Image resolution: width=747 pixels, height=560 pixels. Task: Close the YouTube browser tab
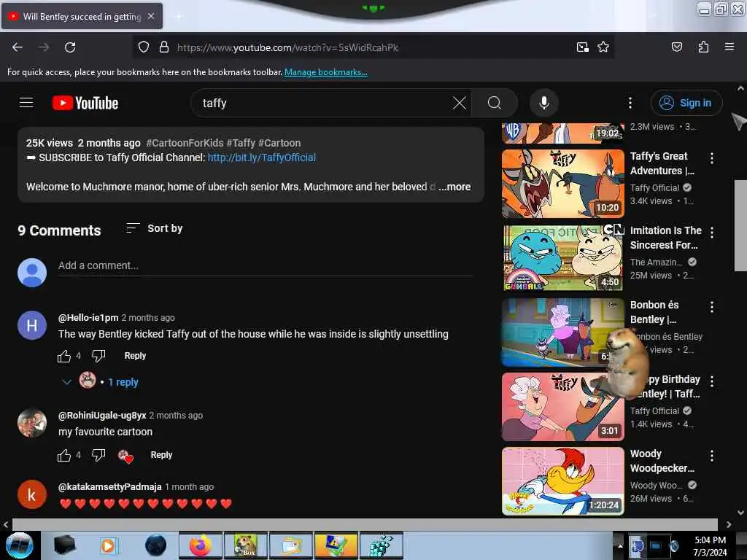click(x=151, y=16)
